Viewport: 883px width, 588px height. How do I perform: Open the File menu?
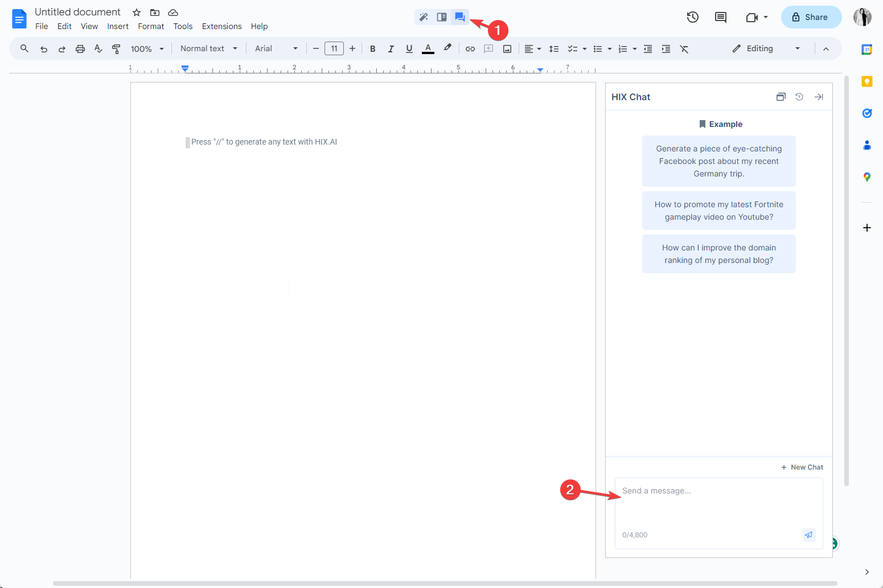42,26
